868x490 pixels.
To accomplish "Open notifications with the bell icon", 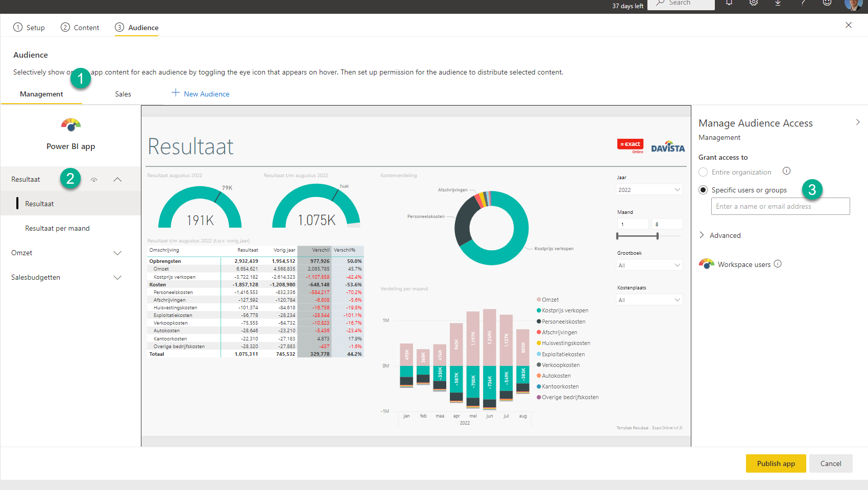I will [729, 3].
